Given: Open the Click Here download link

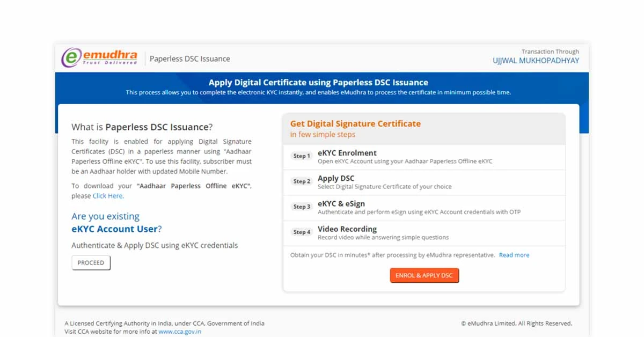Looking at the screenshot, I should (107, 195).
